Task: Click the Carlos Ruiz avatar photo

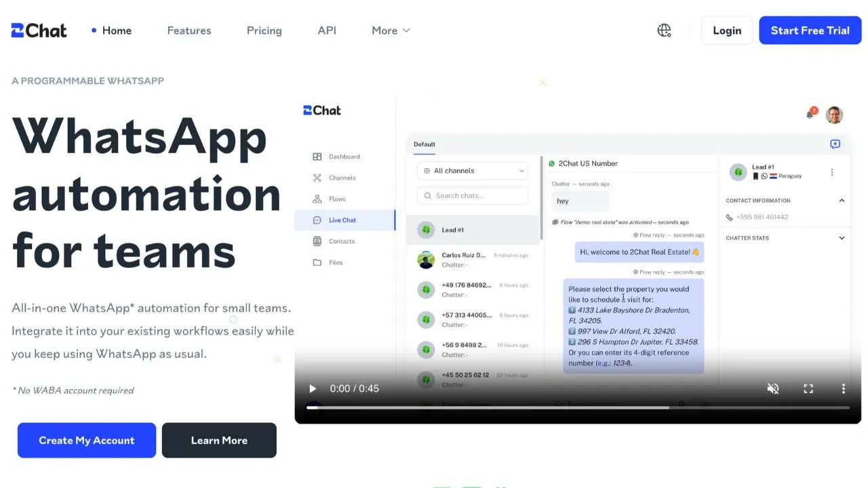Action: (426, 260)
